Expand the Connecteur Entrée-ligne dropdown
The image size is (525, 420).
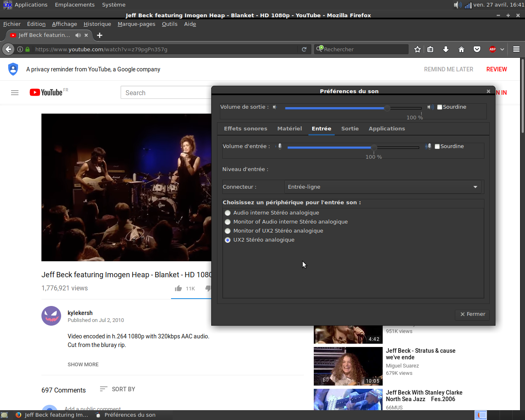tap(383, 187)
